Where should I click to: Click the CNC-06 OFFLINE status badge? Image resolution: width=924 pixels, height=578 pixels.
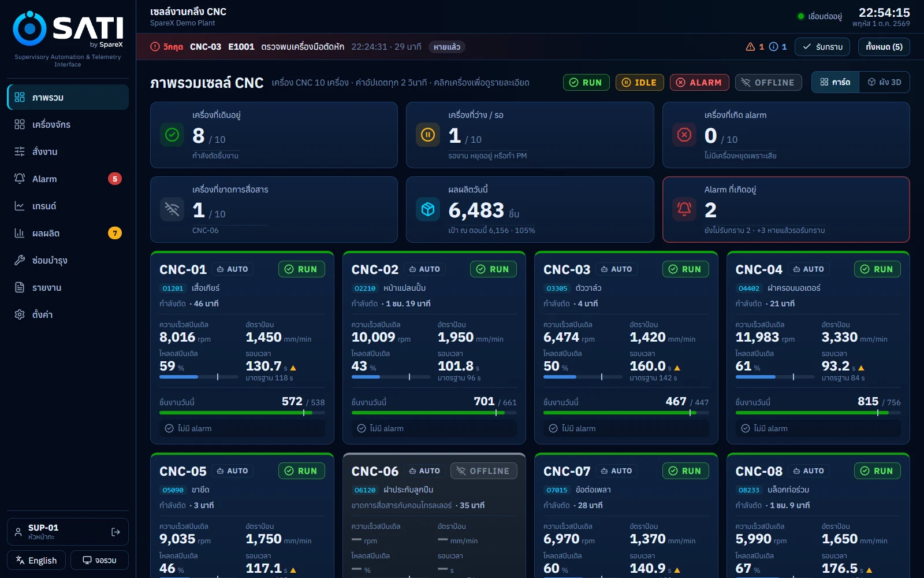484,471
